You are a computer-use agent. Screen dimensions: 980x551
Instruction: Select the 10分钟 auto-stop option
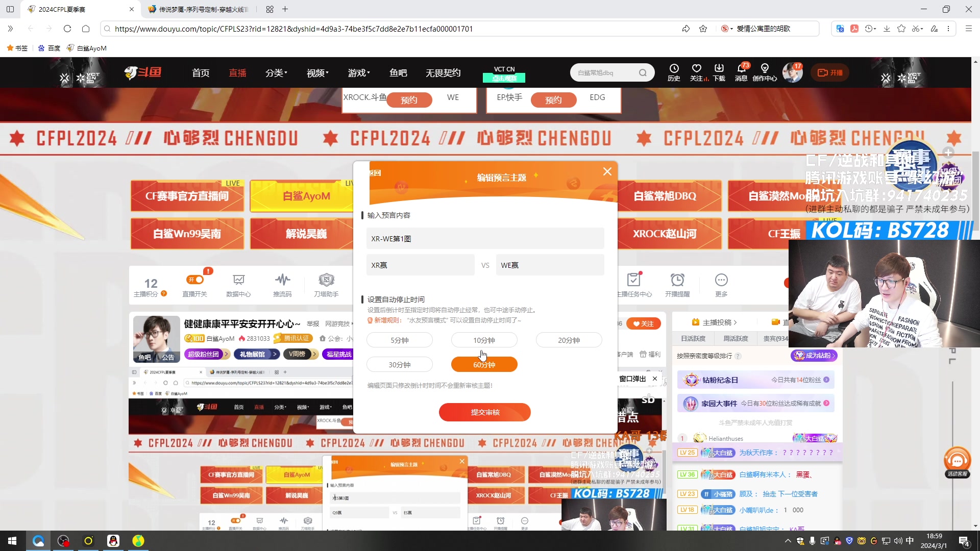(484, 340)
